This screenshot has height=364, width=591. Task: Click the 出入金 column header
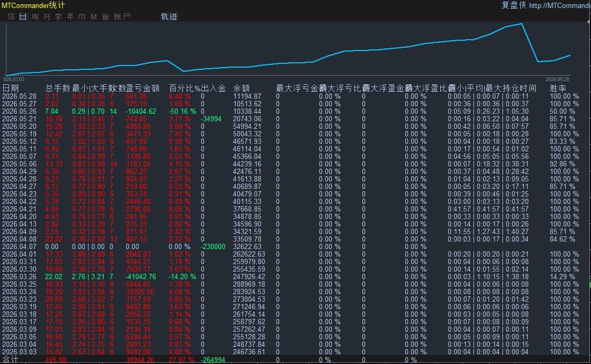213,88
